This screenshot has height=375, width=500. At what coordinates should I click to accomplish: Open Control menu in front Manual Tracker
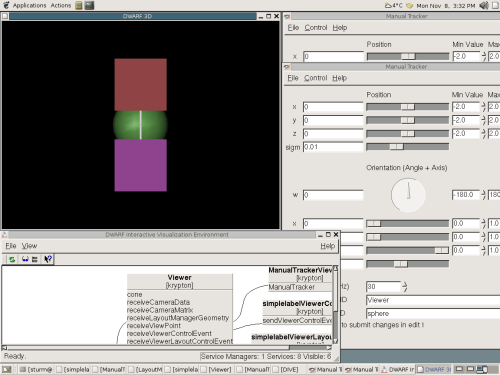tap(315, 78)
